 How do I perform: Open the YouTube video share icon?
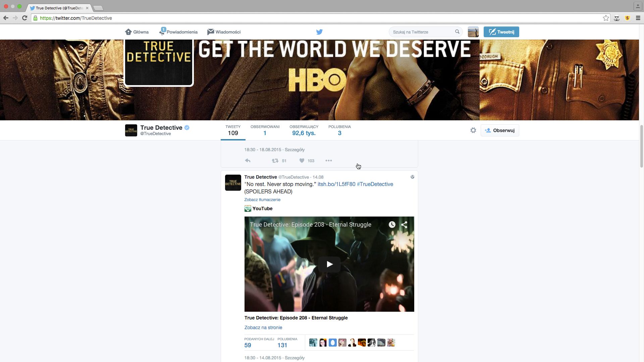[404, 225]
